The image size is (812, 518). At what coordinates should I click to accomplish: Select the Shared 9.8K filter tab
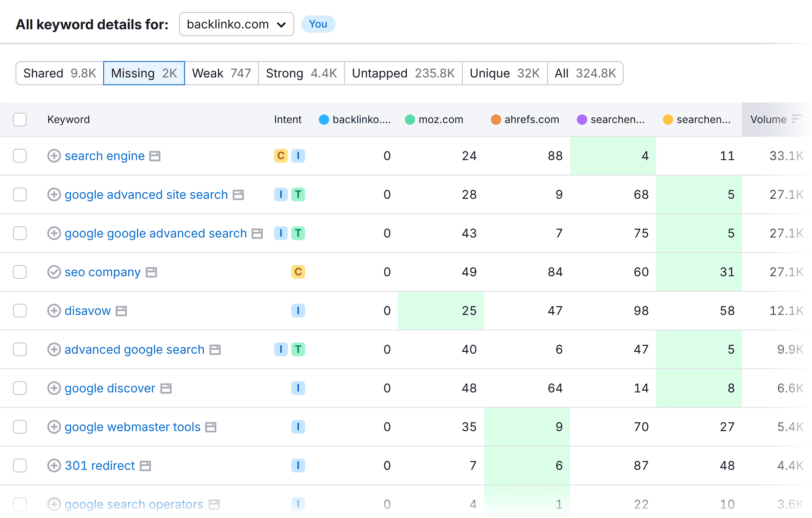59,73
